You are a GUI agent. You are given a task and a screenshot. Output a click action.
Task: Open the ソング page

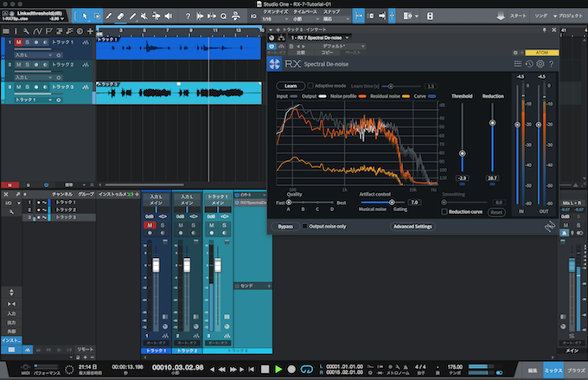click(540, 16)
